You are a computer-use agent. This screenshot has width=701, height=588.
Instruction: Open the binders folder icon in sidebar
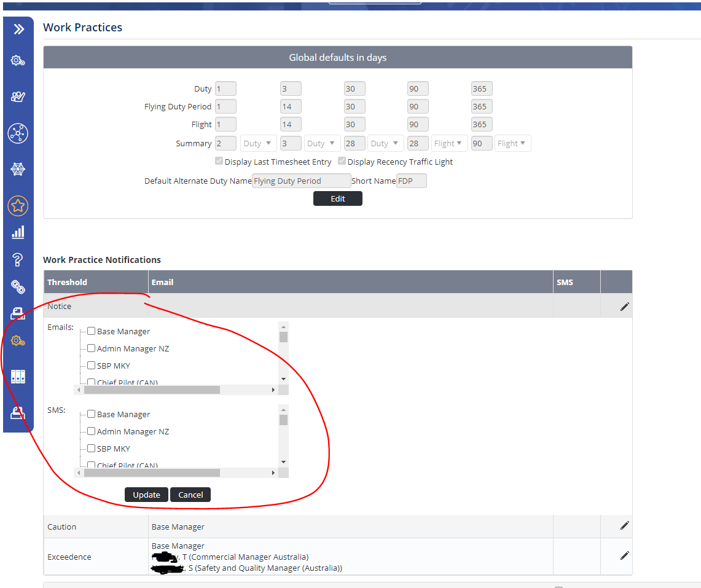pos(18,377)
